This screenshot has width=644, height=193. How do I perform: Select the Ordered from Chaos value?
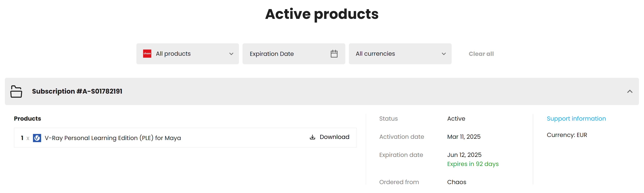pos(457,182)
